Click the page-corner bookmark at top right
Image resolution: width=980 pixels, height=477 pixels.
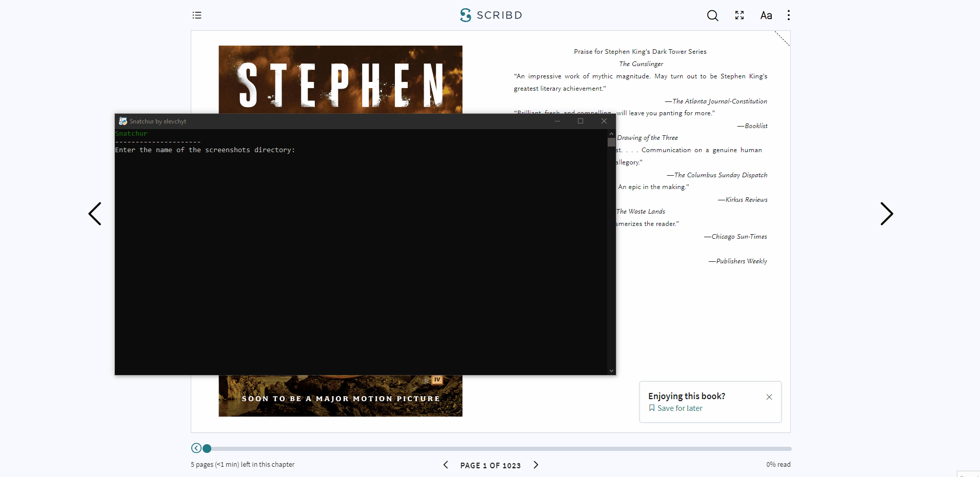782,38
